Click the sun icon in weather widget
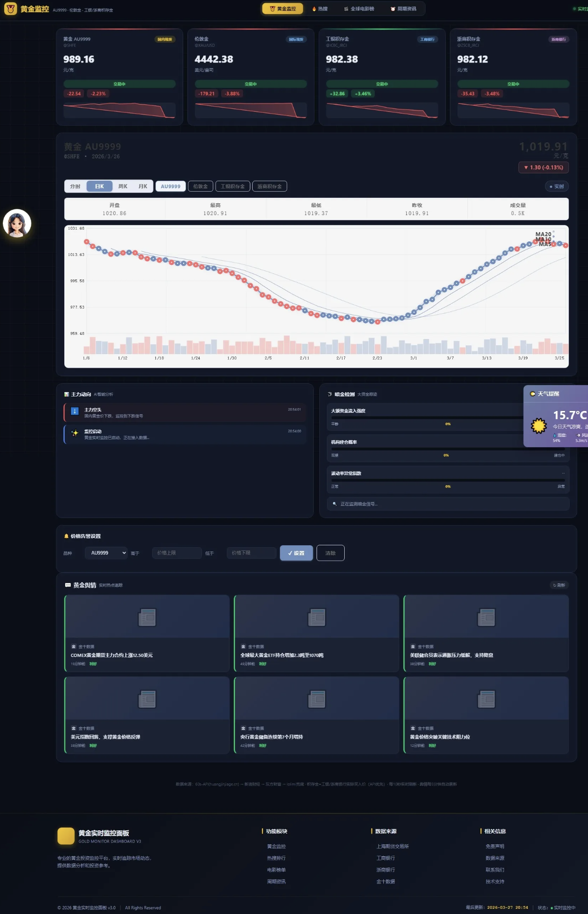Image resolution: width=588 pixels, height=914 pixels. tap(539, 426)
